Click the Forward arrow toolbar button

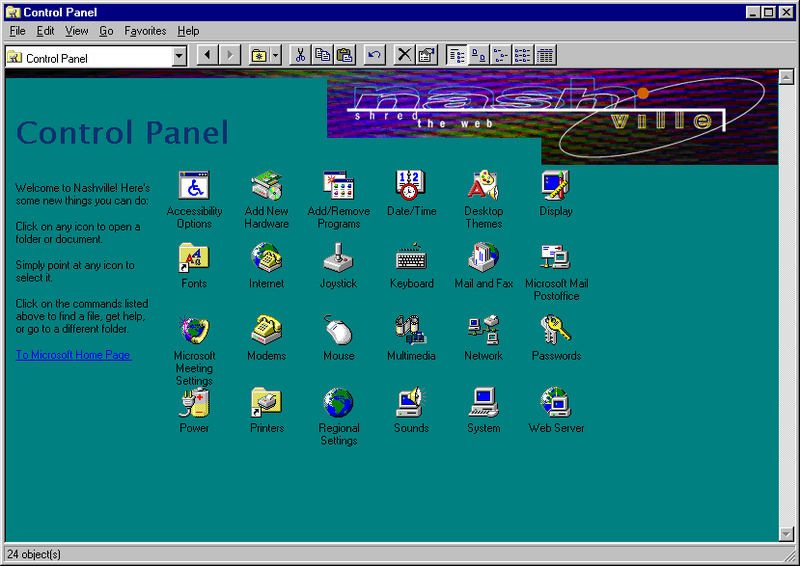[x=230, y=55]
